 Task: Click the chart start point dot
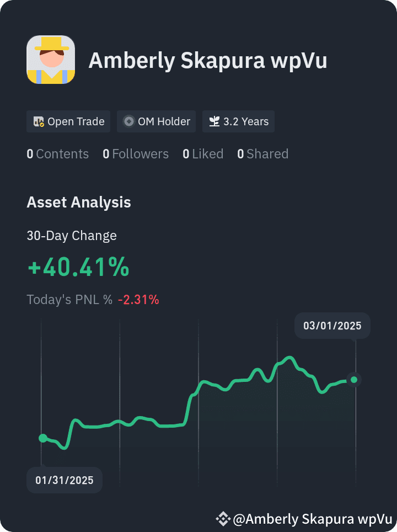tap(42, 438)
